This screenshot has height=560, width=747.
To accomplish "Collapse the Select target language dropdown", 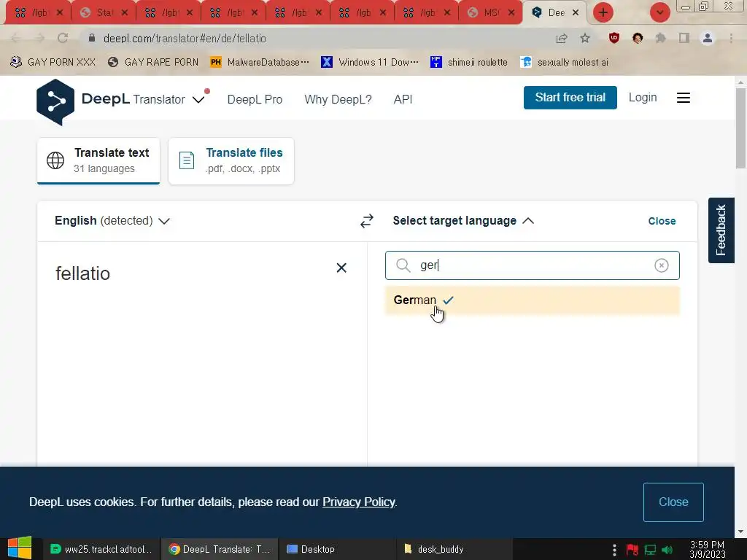I will 463,221.
